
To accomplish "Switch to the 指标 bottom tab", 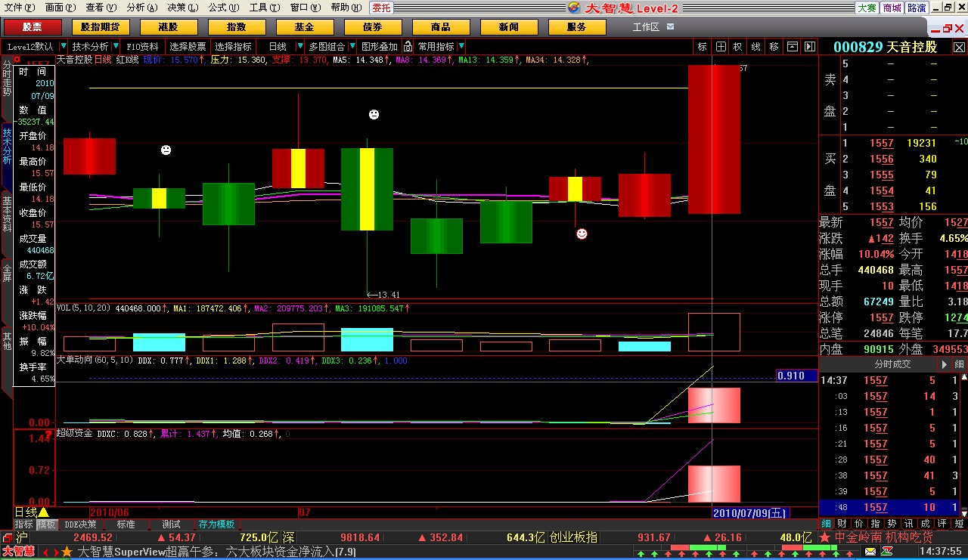I will [23, 524].
